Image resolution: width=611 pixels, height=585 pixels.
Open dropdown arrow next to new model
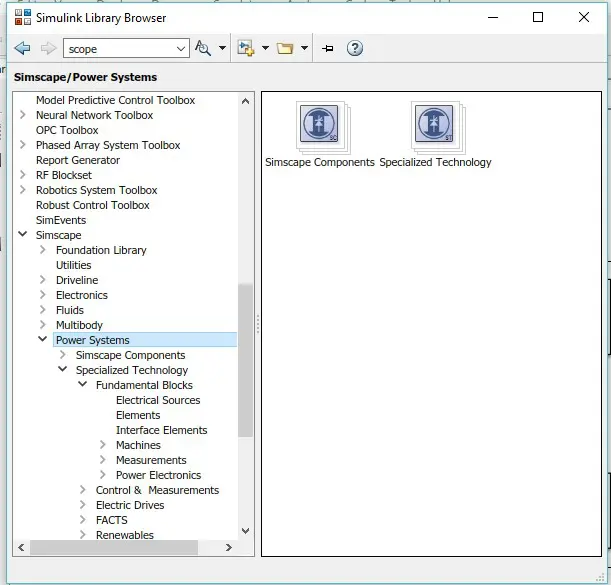tap(265, 48)
